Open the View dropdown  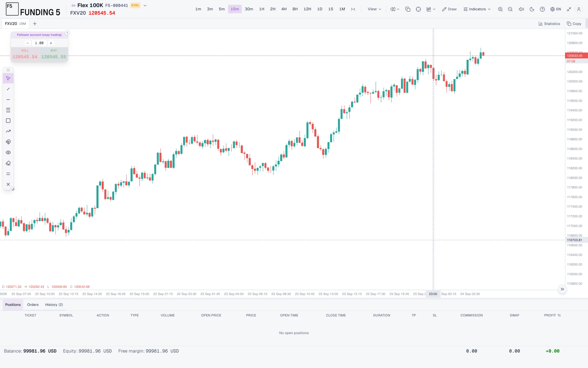(374, 9)
